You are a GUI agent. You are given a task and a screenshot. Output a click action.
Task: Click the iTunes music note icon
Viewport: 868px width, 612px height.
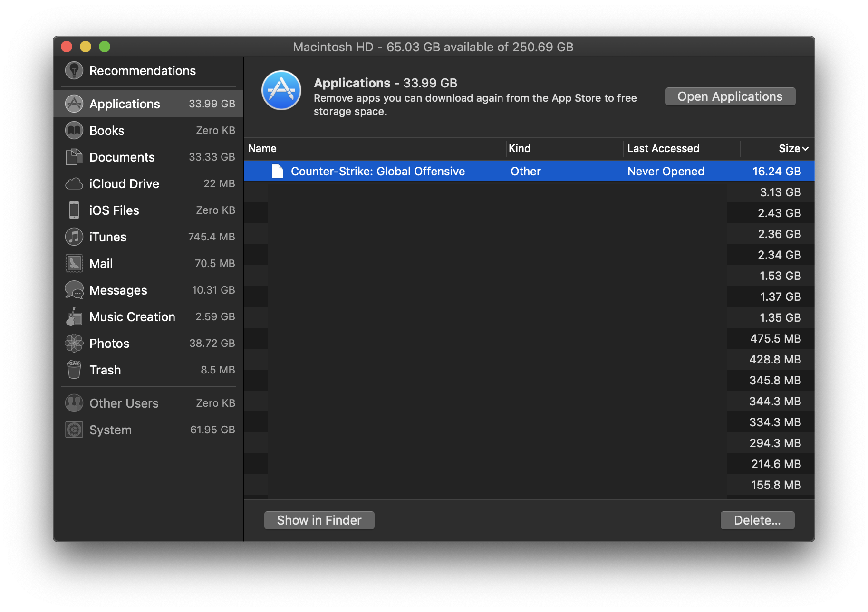click(74, 237)
